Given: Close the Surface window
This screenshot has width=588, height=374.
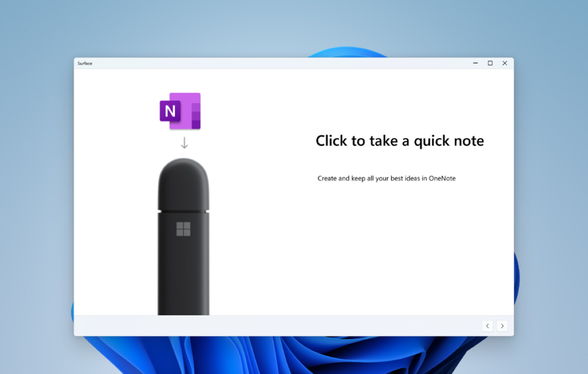Looking at the screenshot, I should click(505, 63).
